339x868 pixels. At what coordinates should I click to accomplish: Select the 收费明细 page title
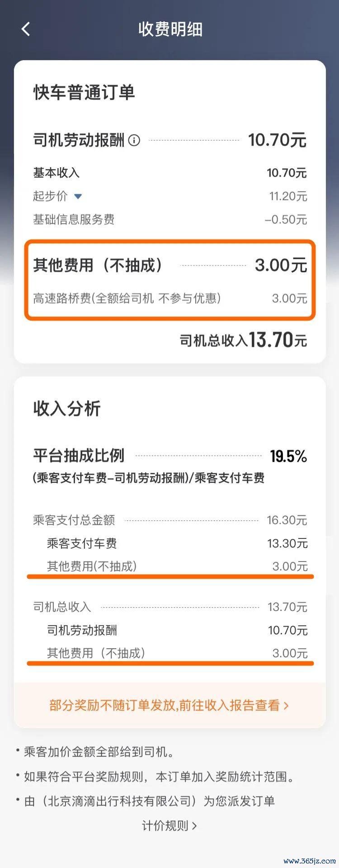pos(170,29)
